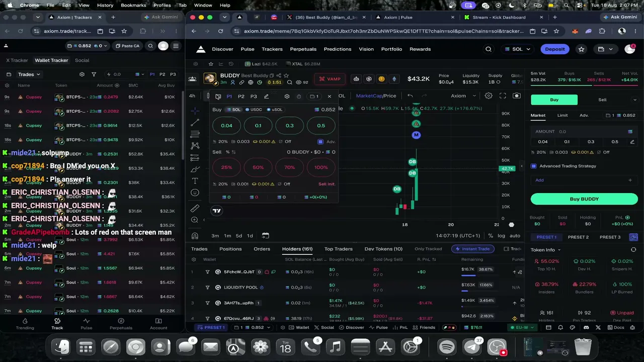Filter wallet 5FchcW...QJbT row
The width and height of the screenshot is (644, 362).
point(207,272)
